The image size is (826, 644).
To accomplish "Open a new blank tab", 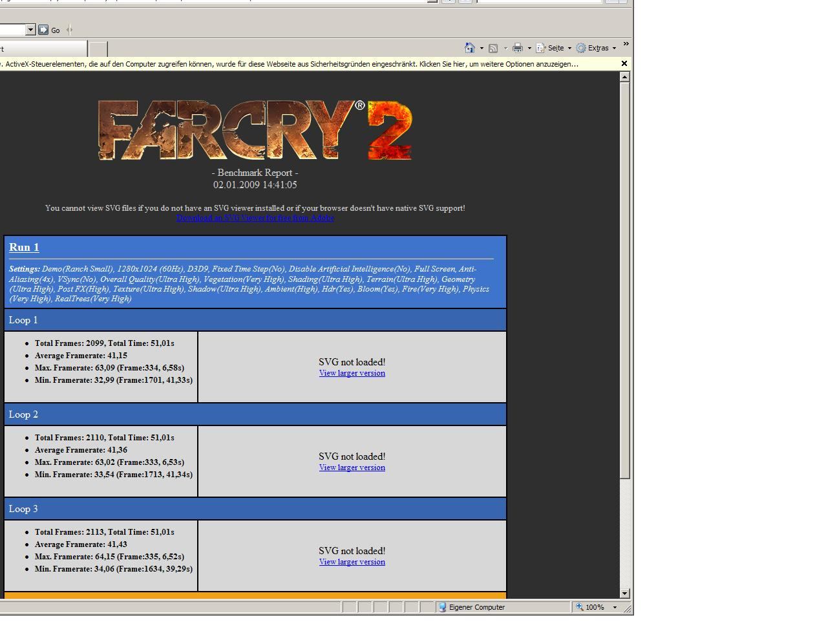I will (x=98, y=49).
